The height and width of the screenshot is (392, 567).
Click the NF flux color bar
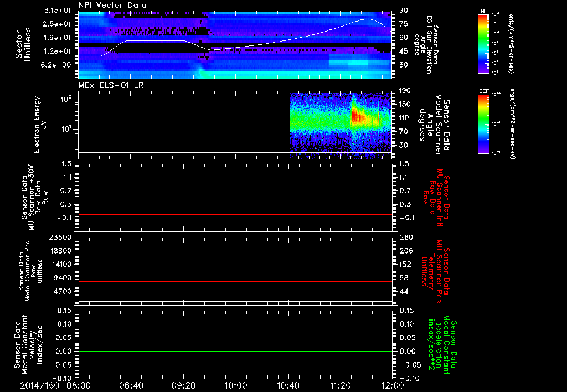click(483, 44)
